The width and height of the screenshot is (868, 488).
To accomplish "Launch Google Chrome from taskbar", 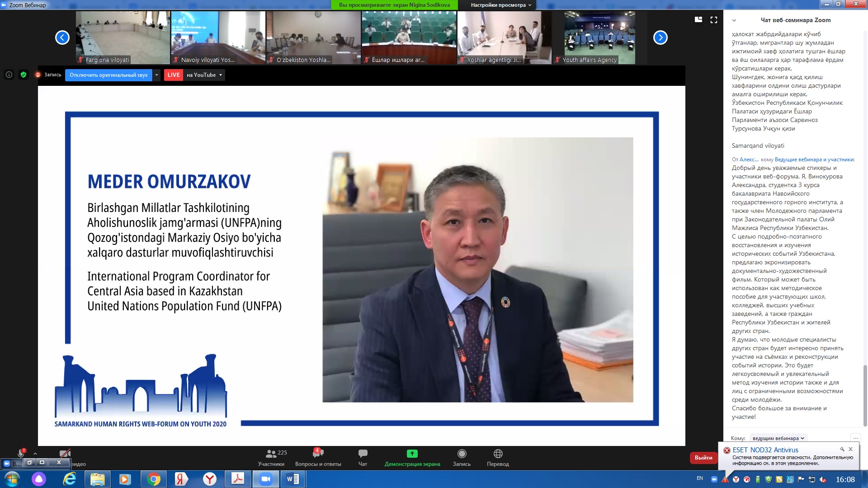I will coord(154,479).
